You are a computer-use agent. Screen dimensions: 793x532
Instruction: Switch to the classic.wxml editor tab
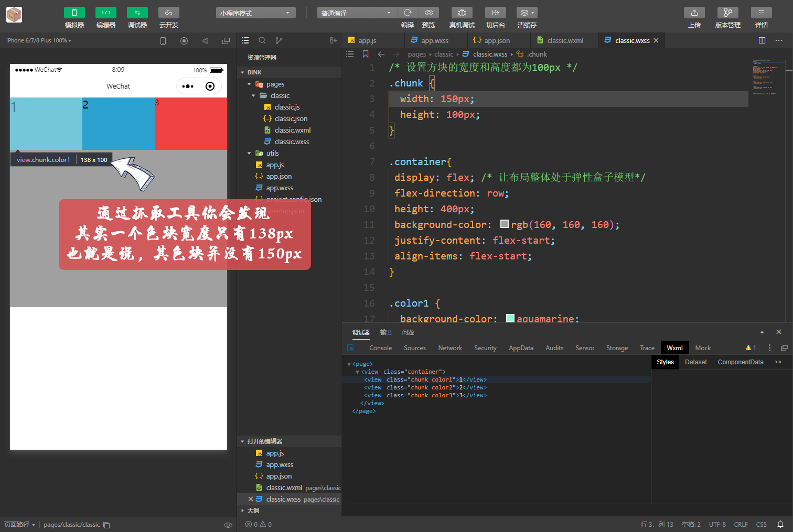[x=565, y=40]
